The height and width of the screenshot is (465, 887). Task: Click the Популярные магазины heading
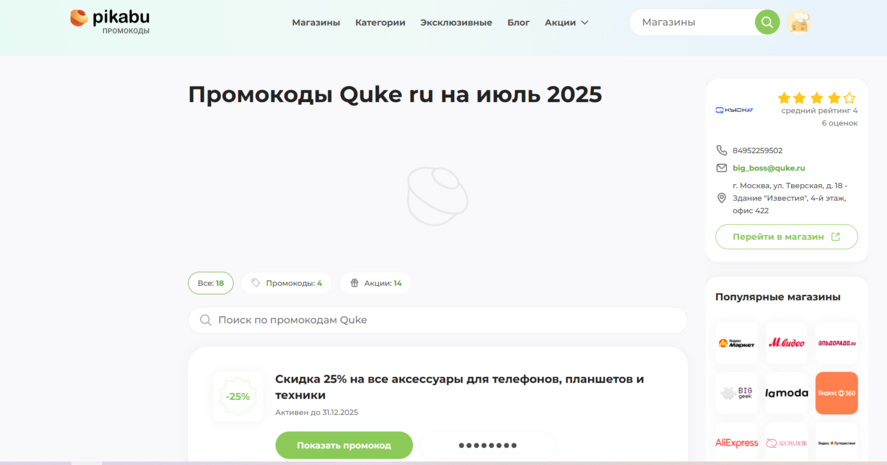coord(778,297)
